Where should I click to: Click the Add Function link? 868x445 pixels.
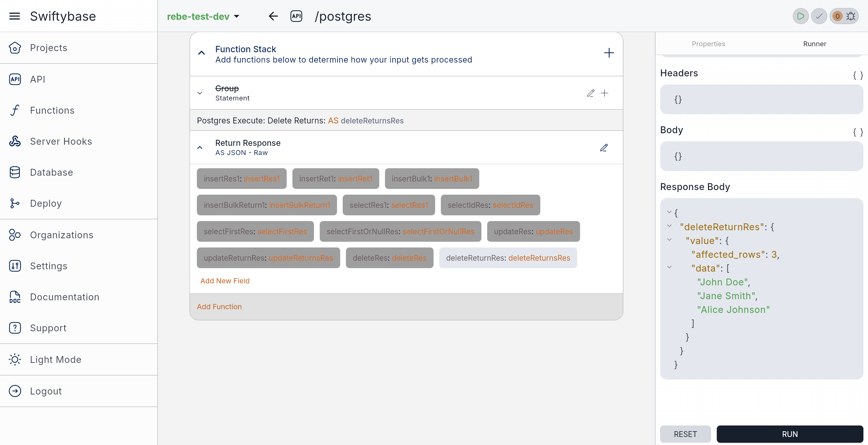coord(219,307)
